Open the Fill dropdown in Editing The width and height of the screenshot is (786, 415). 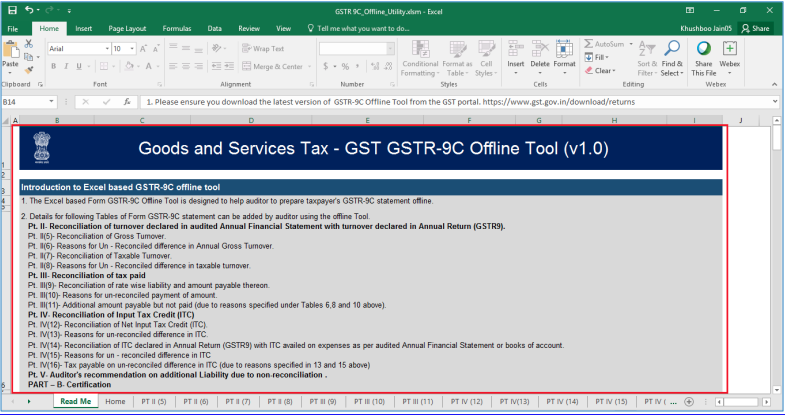click(597, 58)
